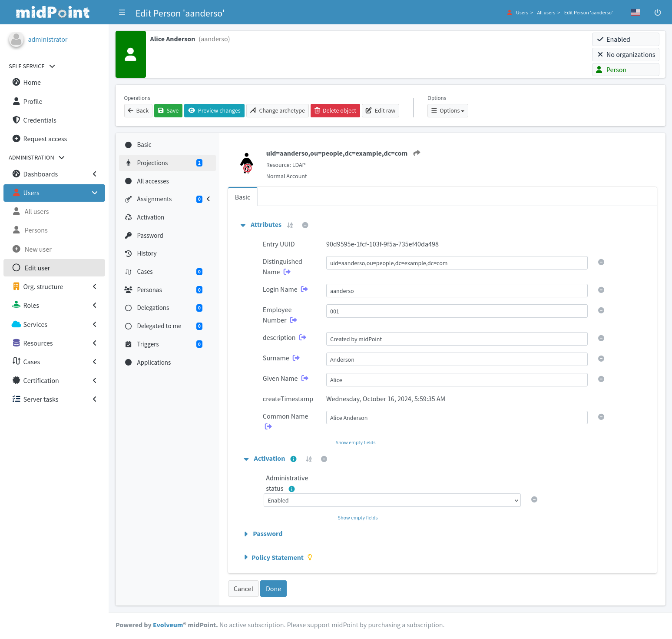Click the lightbulb next to Policy Statement
This screenshot has height=639, width=672.
(310, 557)
